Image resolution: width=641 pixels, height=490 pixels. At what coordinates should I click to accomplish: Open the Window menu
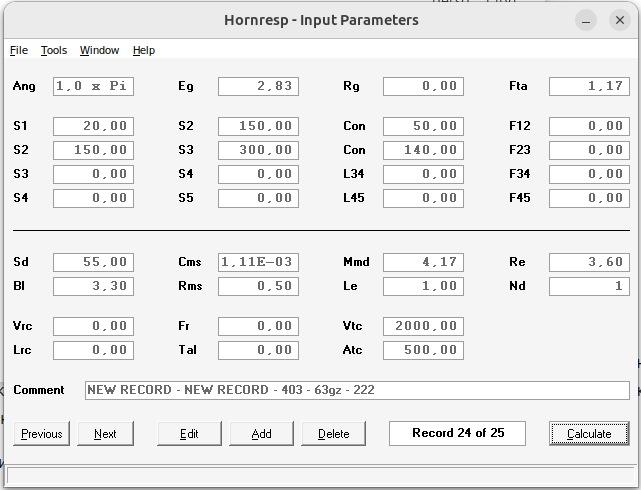click(x=99, y=50)
